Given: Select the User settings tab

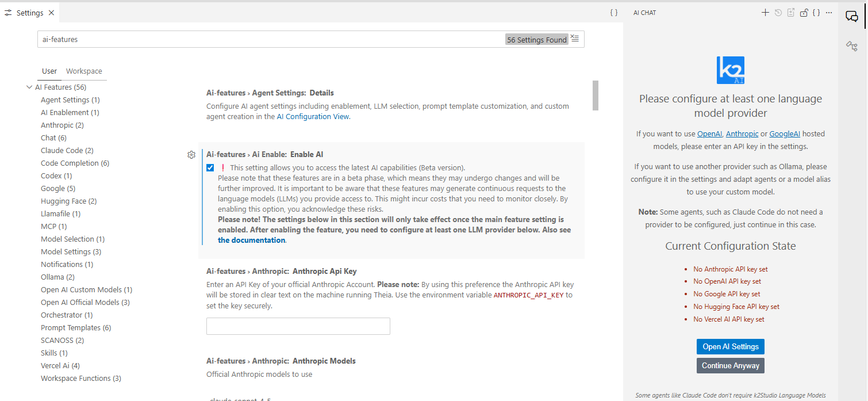Looking at the screenshot, I should [49, 71].
